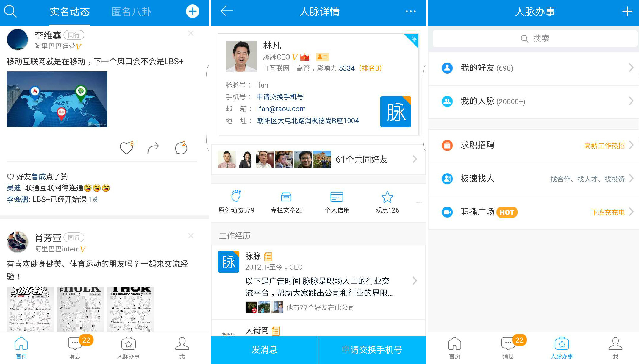This screenshot has width=639, height=364.
Task: Dismiss 肖芳萱's post with X
Action: coord(191,236)
